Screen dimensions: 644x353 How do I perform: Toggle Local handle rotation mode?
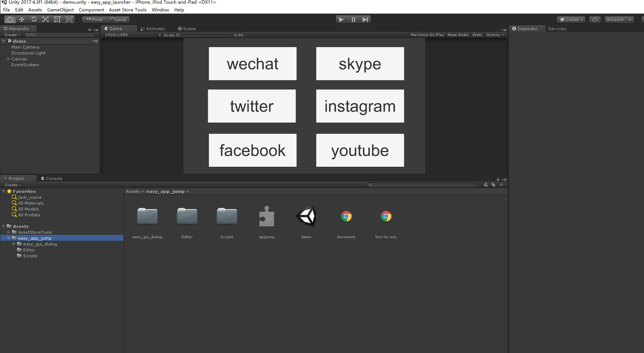pos(118,19)
